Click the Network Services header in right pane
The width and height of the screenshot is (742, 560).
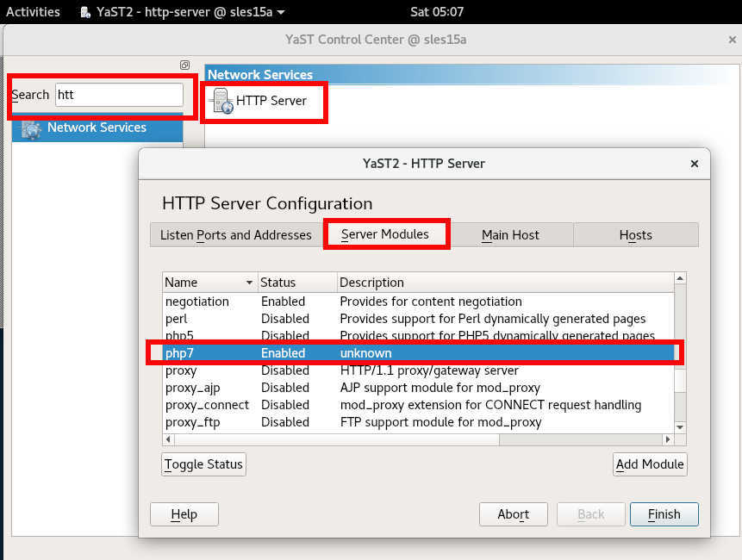(260, 75)
